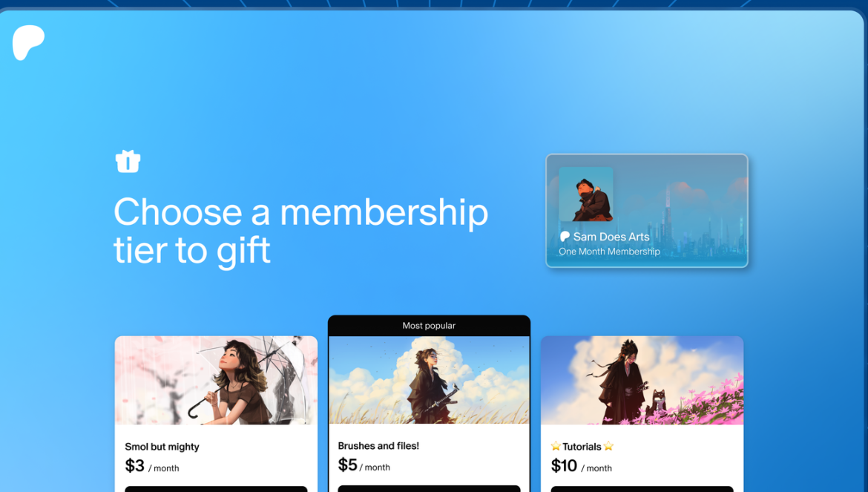Choose the $3 per month price

tap(151, 466)
